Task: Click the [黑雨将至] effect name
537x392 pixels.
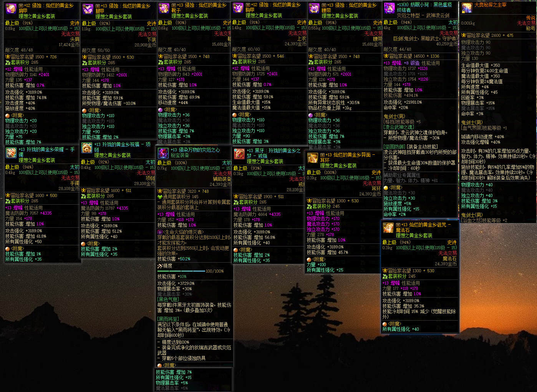Action: 168,319
